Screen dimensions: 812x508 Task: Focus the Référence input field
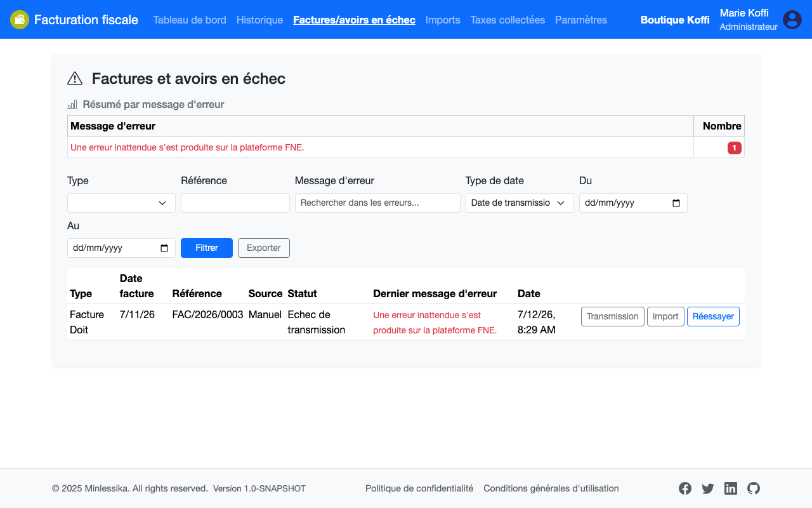[235, 203]
